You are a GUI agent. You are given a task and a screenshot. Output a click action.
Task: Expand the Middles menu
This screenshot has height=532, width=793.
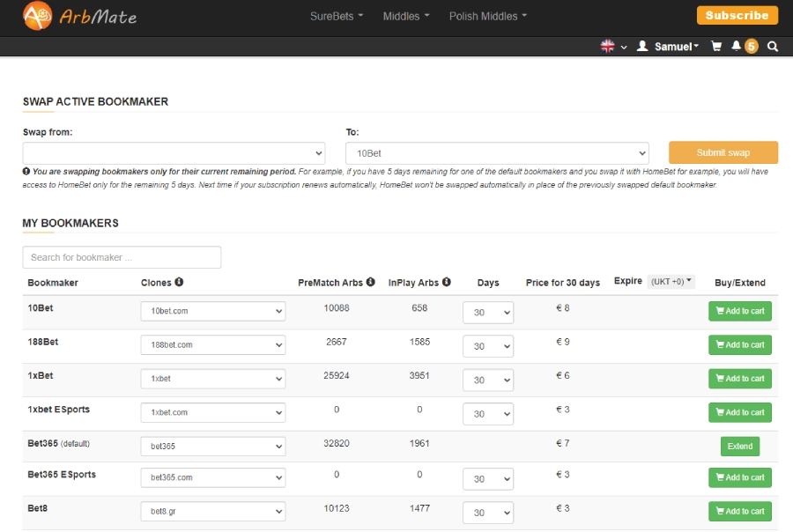(406, 16)
